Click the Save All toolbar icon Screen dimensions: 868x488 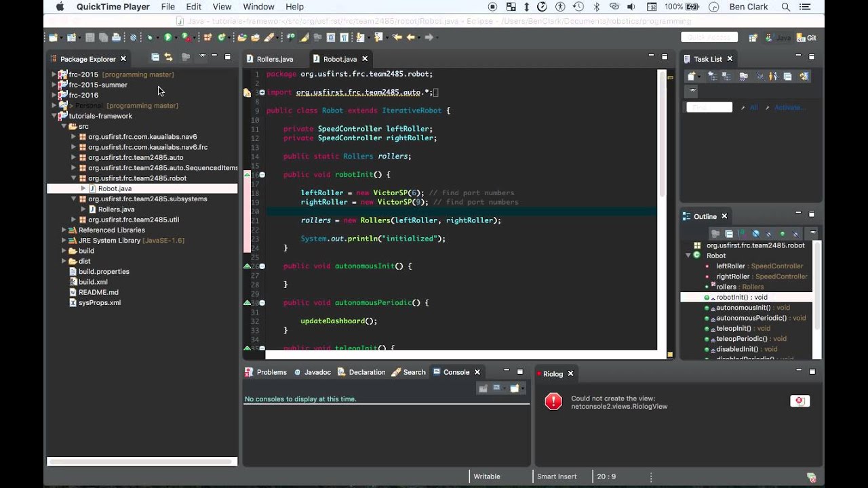[103, 37]
